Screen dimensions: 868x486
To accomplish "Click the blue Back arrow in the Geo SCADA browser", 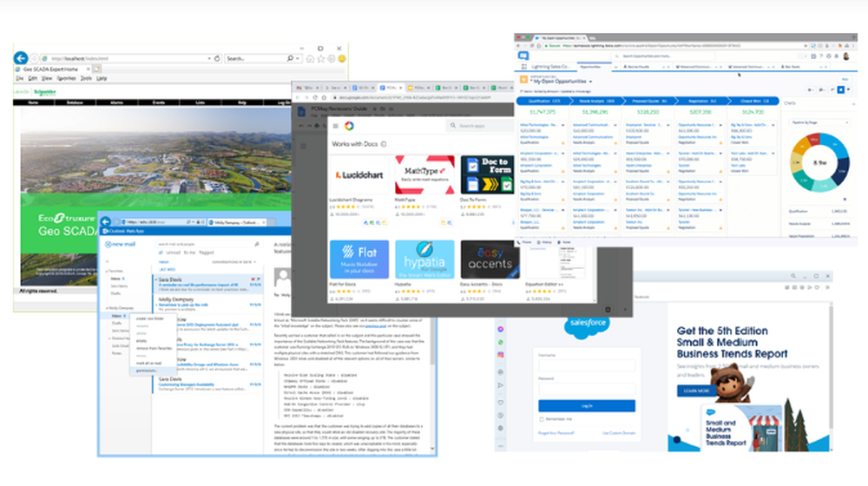I will 21,58.
